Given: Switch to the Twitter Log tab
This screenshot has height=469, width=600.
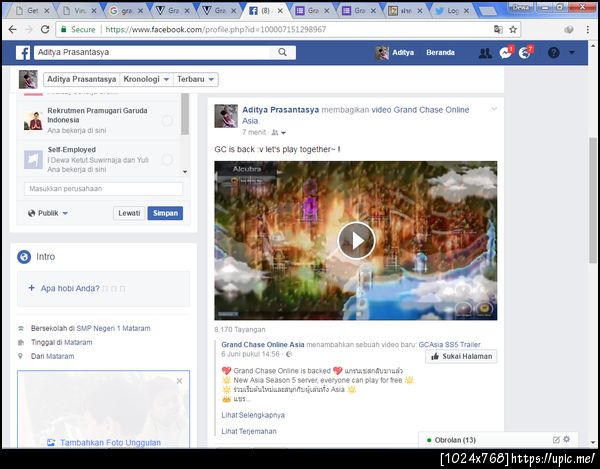Looking at the screenshot, I should pyautogui.click(x=452, y=11).
